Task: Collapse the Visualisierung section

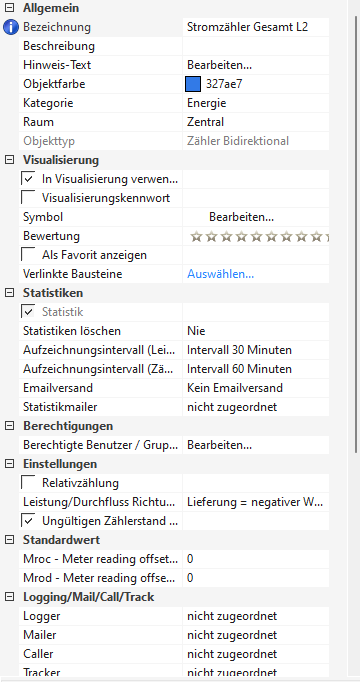Action: [x=9, y=160]
